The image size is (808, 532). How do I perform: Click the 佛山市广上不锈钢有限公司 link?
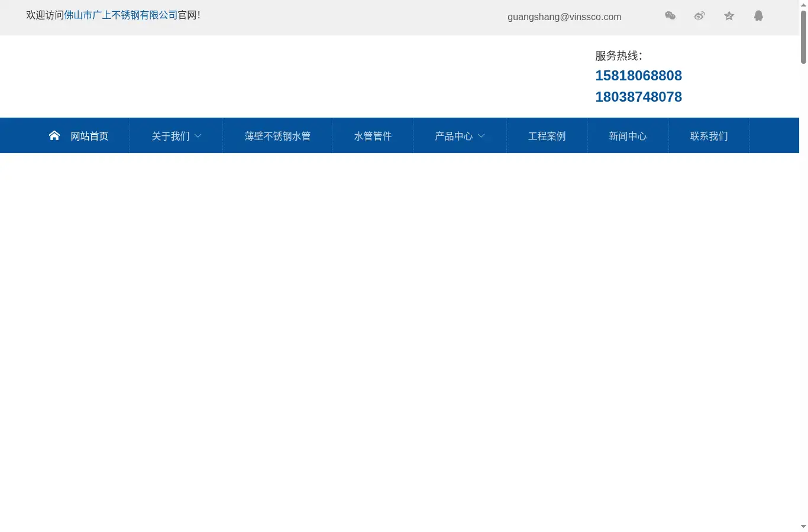[x=121, y=15]
